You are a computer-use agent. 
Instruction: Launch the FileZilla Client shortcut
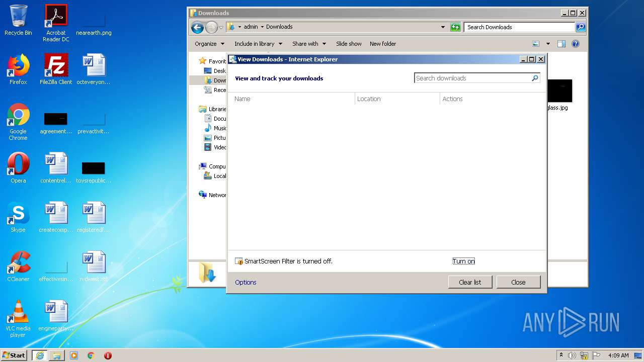(x=56, y=69)
